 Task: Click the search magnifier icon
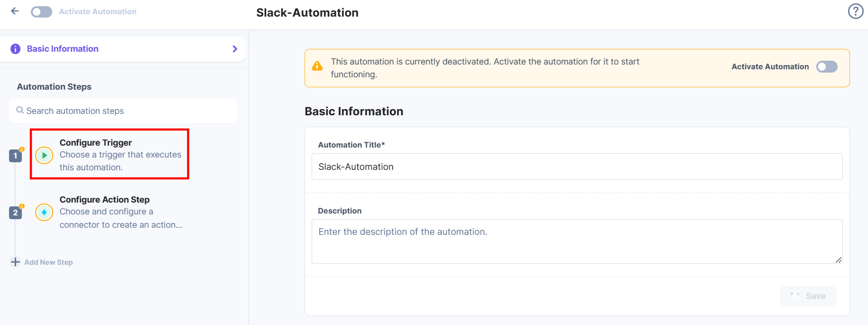pyautogui.click(x=20, y=110)
